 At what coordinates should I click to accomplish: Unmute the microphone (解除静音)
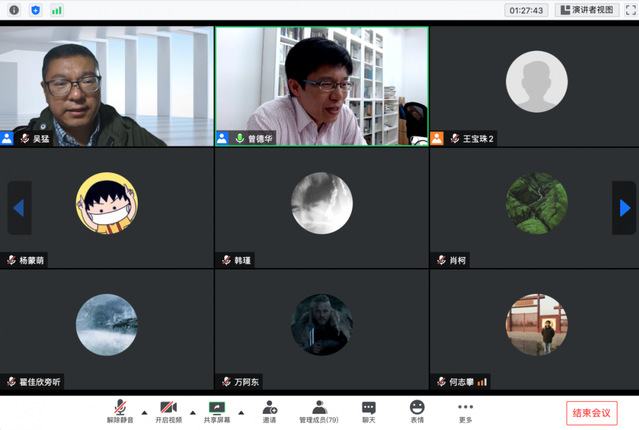pyautogui.click(x=120, y=411)
